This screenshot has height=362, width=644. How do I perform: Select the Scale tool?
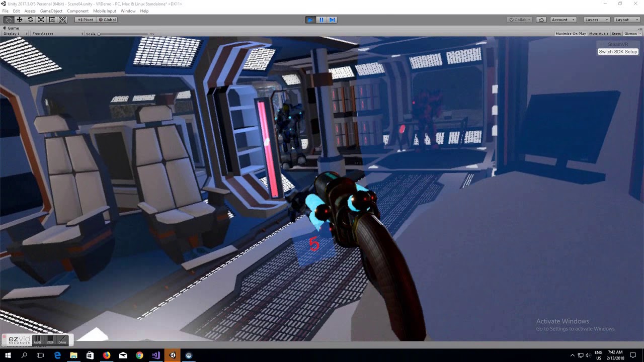pos(41,20)
